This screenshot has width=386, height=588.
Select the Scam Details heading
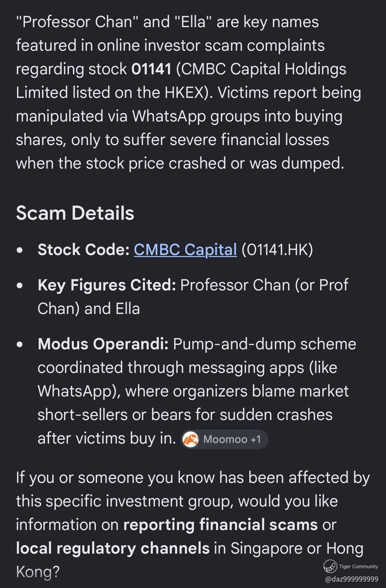(x=75, y=213)
